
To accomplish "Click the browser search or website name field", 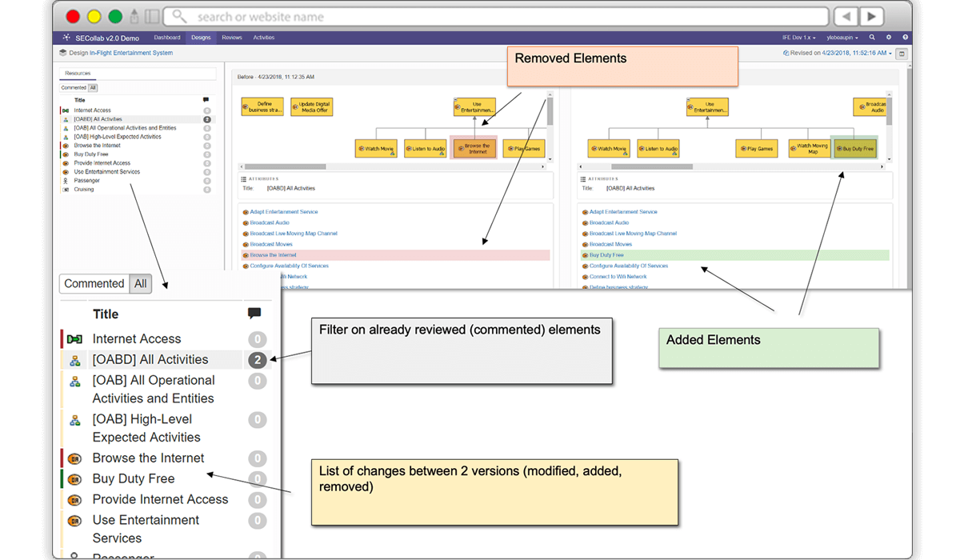I will (496, 16).
